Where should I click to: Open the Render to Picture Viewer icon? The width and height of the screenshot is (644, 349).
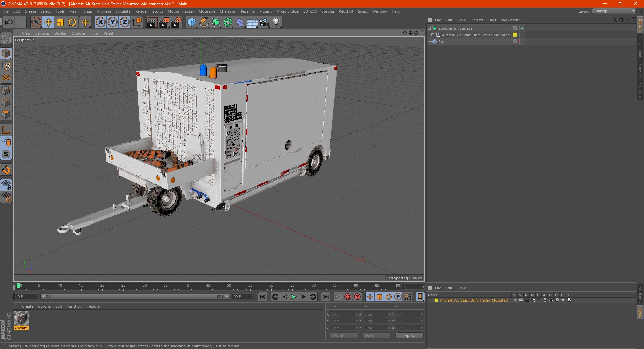[x=164, y=22]
